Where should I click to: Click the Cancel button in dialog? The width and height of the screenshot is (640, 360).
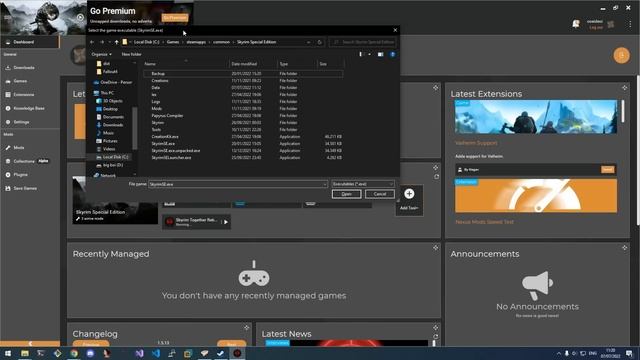coord(380,194)
